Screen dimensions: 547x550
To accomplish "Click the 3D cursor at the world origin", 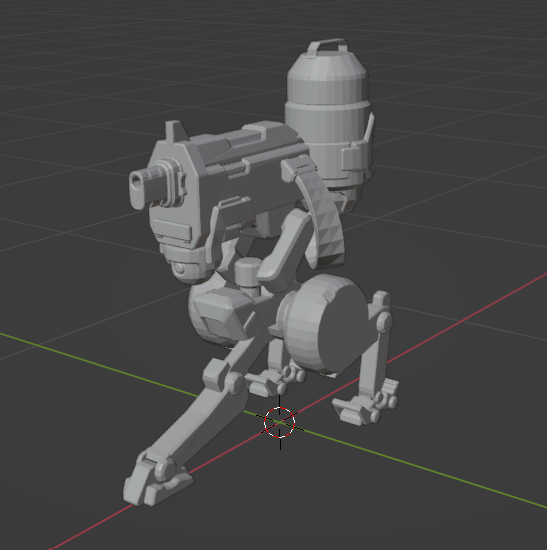I will (280, 423).
